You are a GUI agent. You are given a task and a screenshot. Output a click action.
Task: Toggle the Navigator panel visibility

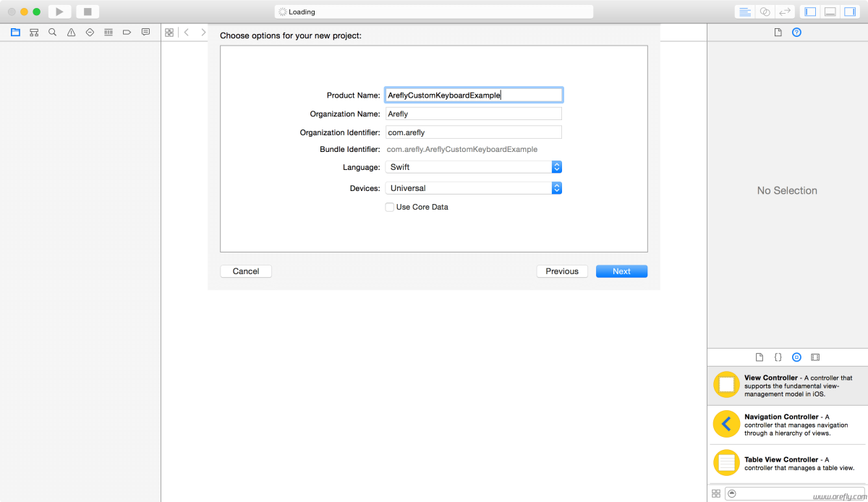click(x=810, y=12)
